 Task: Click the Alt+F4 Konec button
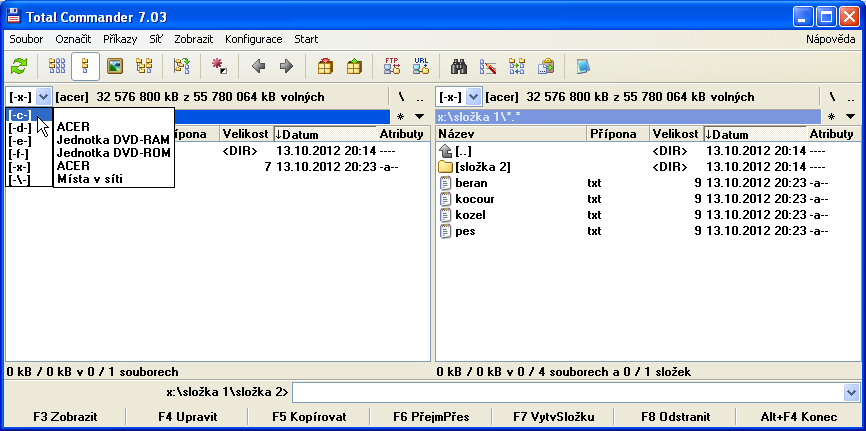(x=799, y=417)
